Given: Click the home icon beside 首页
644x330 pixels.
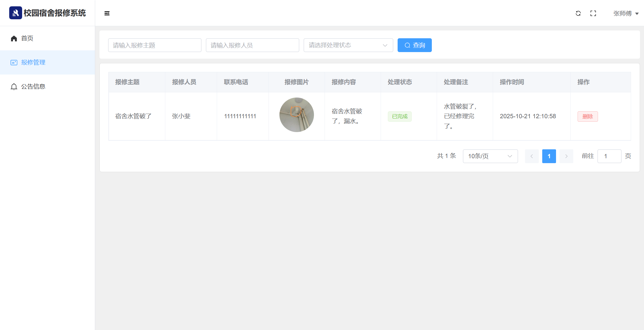Looking at the screenshot, I should 14,38.
